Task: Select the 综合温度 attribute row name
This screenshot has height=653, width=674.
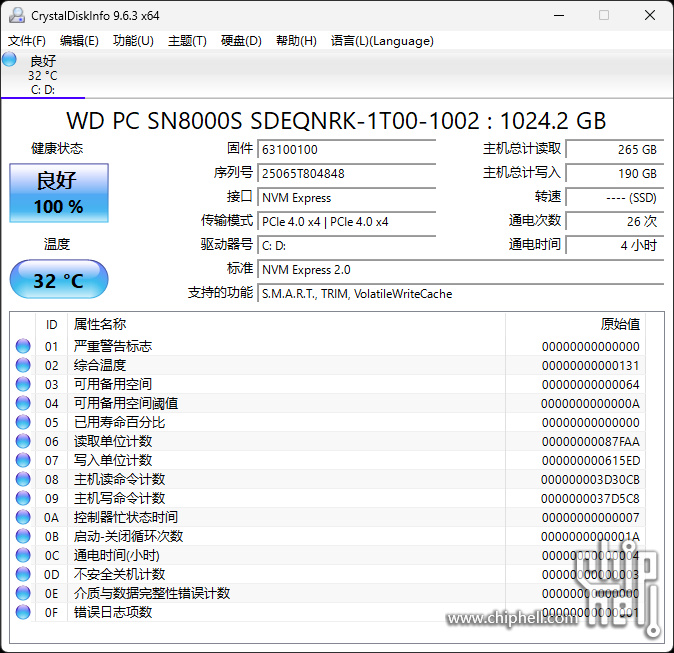Action: click(100, 365)
